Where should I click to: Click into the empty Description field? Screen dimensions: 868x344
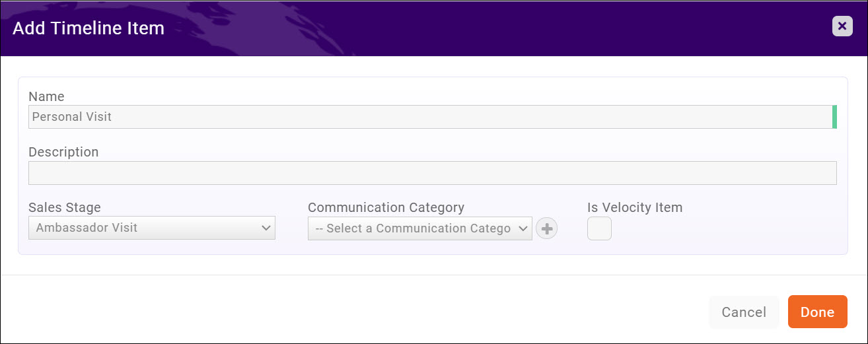point(432,173)
